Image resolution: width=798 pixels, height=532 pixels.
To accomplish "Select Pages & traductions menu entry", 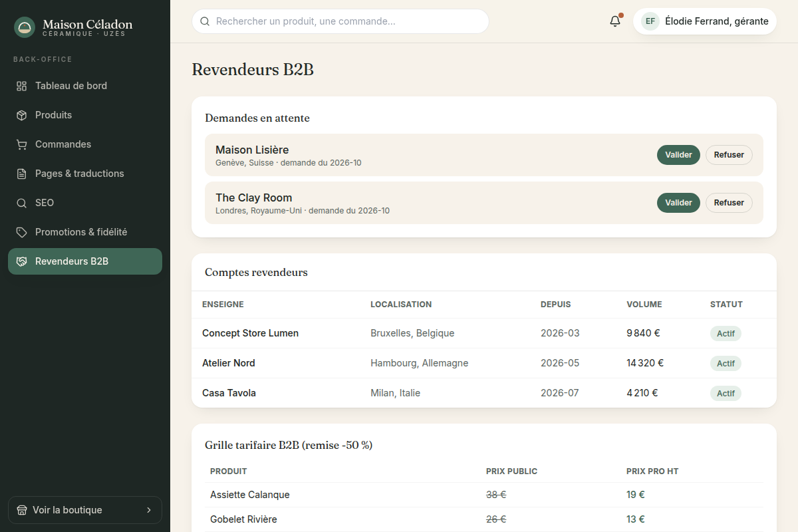I will click(x=85, y=174).
